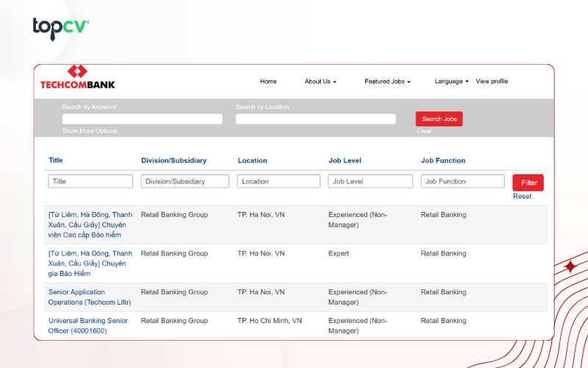The height and width of the screenshot is (368, 588).
Task: Focus the Search by Keyword field
Action: (142, 119)
